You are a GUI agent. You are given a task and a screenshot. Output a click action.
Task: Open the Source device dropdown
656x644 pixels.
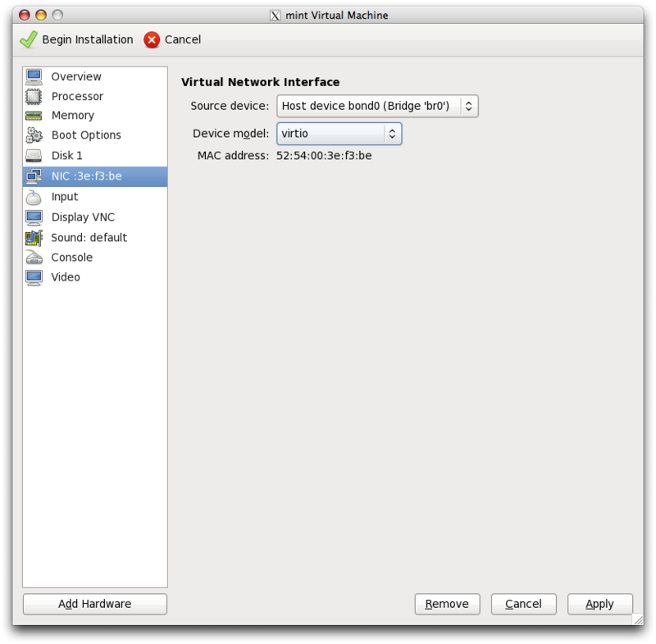(x=377, y=106)
